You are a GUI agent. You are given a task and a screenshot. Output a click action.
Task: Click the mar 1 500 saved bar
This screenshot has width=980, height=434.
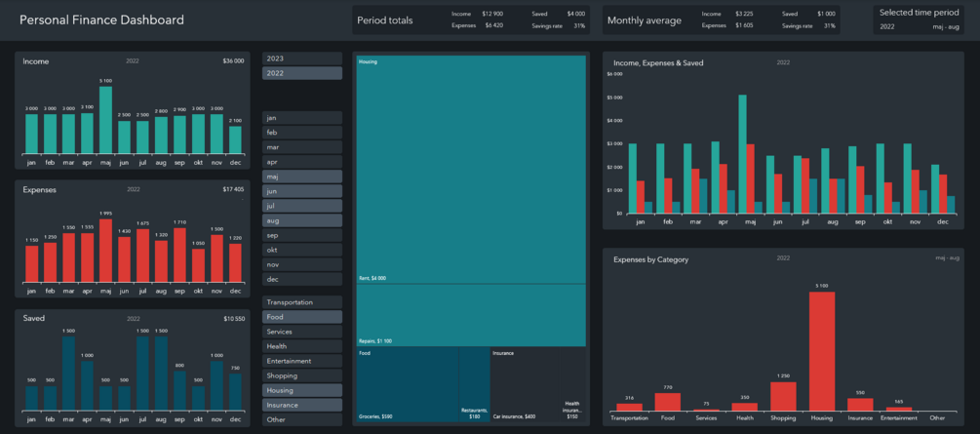[x=69, y=374]
